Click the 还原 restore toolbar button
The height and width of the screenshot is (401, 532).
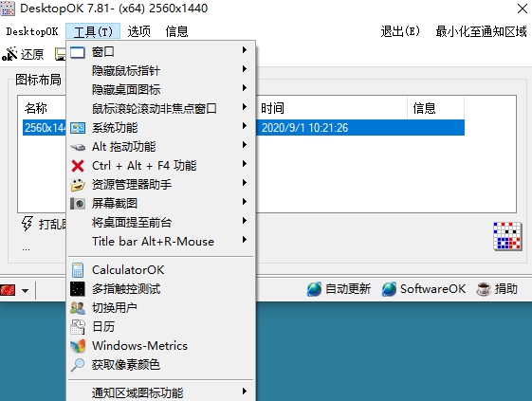pos(23,54)
